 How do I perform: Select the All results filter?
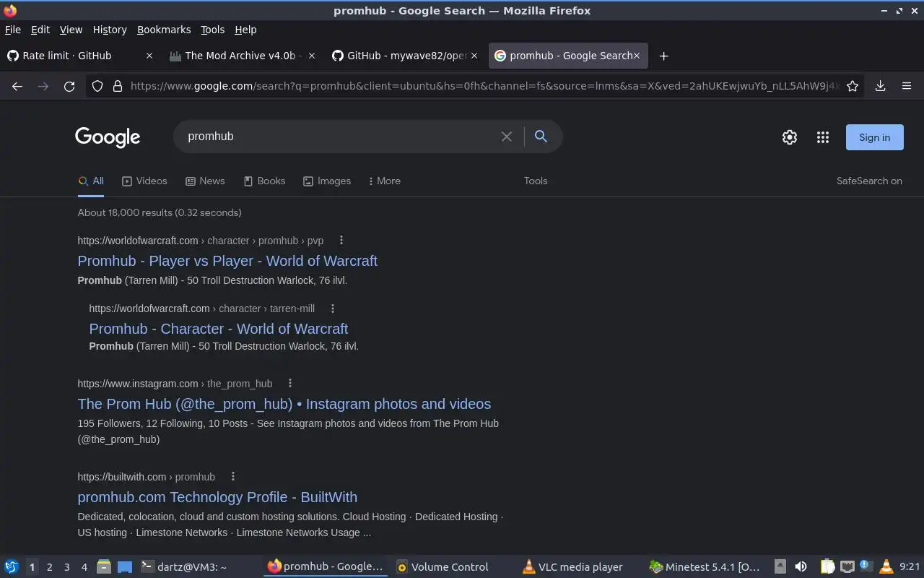(91, 181)
